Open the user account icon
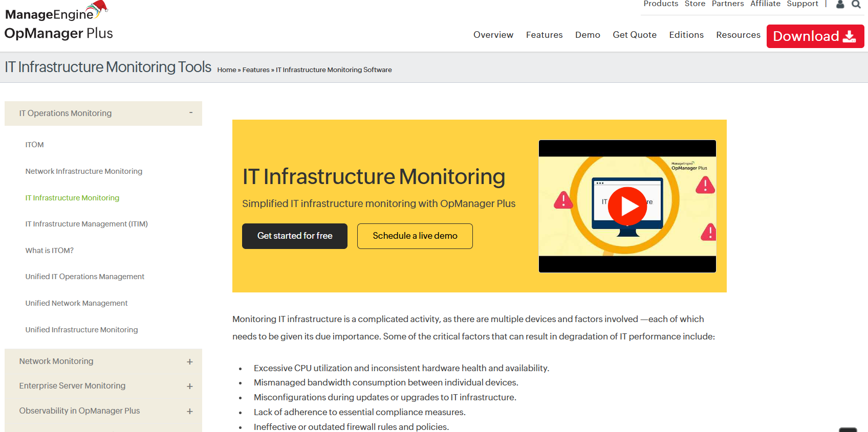This screenshot has height=432, width=868. click(x=840, y=5)
